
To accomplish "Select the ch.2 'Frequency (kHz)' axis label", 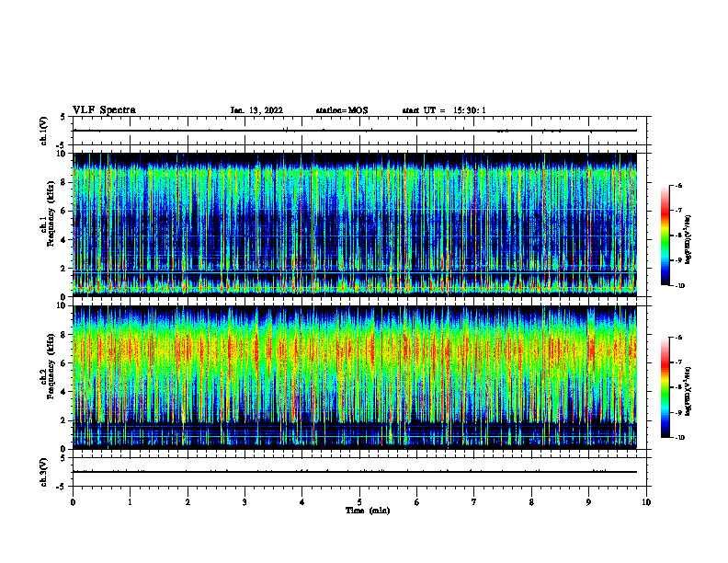I will 51,367.
